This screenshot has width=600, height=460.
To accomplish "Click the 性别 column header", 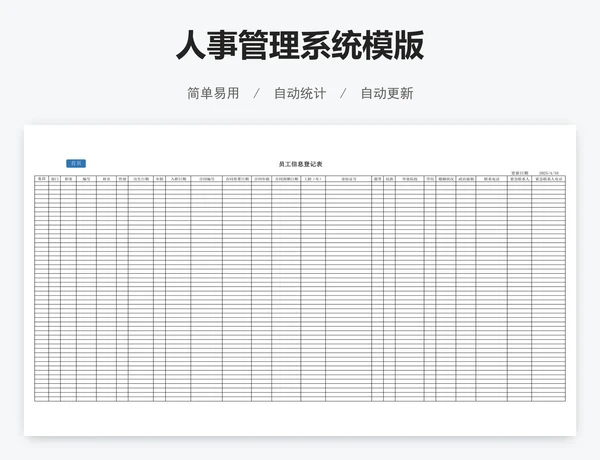I will (122, 179).
